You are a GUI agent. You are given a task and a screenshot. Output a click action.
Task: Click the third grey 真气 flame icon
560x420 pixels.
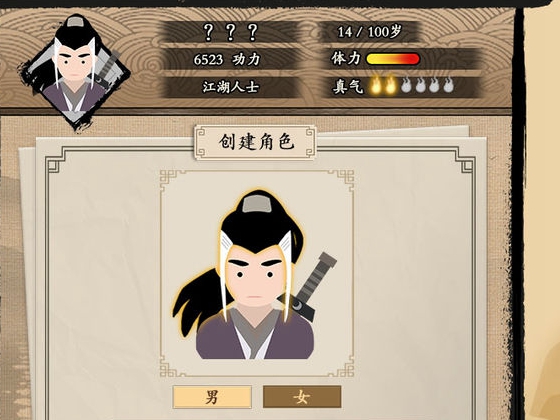point(434,86)
